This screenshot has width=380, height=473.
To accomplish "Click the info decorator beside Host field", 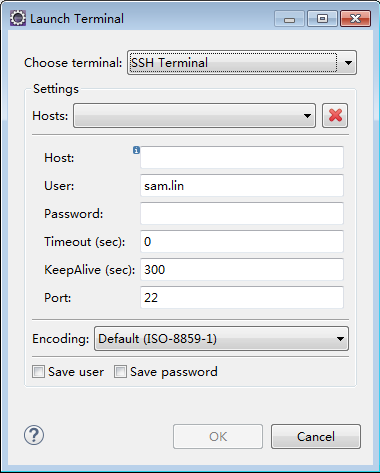I will pos(136,150).
